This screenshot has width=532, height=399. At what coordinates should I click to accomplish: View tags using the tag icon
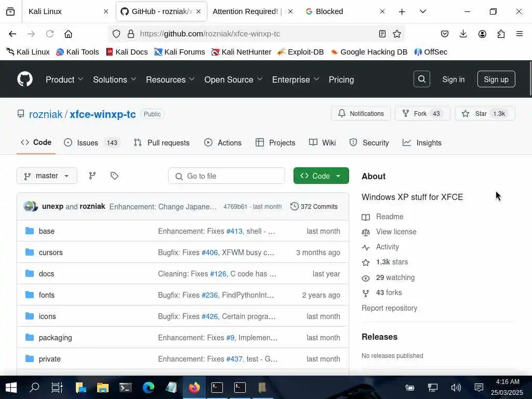pyautogui.click(x=114, y=176)
